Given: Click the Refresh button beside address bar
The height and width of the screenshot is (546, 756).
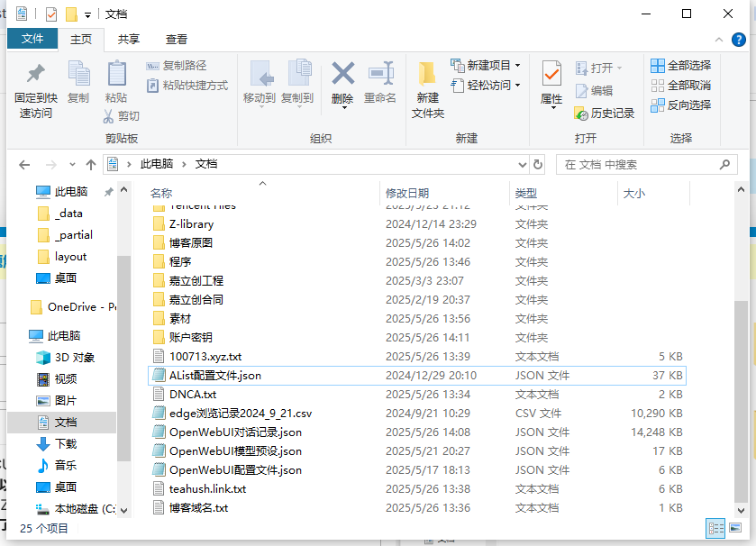Looking at the screenshot, I should coord(539,165).
